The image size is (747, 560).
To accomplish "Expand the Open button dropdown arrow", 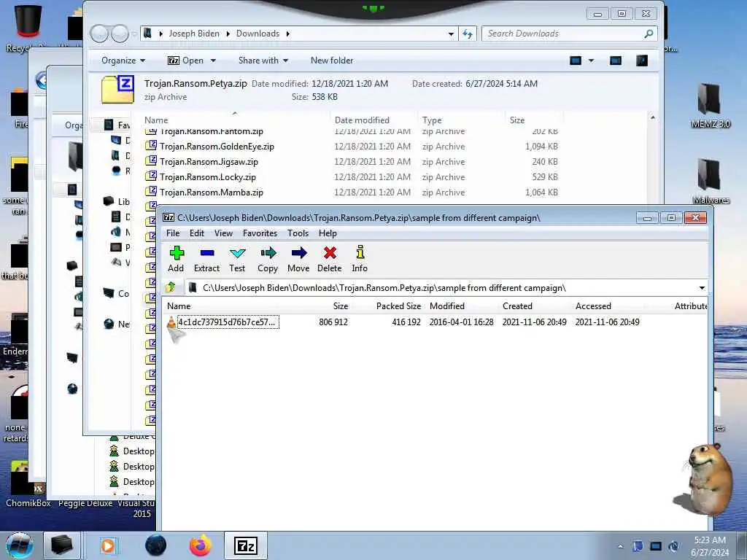I will 214,61.
